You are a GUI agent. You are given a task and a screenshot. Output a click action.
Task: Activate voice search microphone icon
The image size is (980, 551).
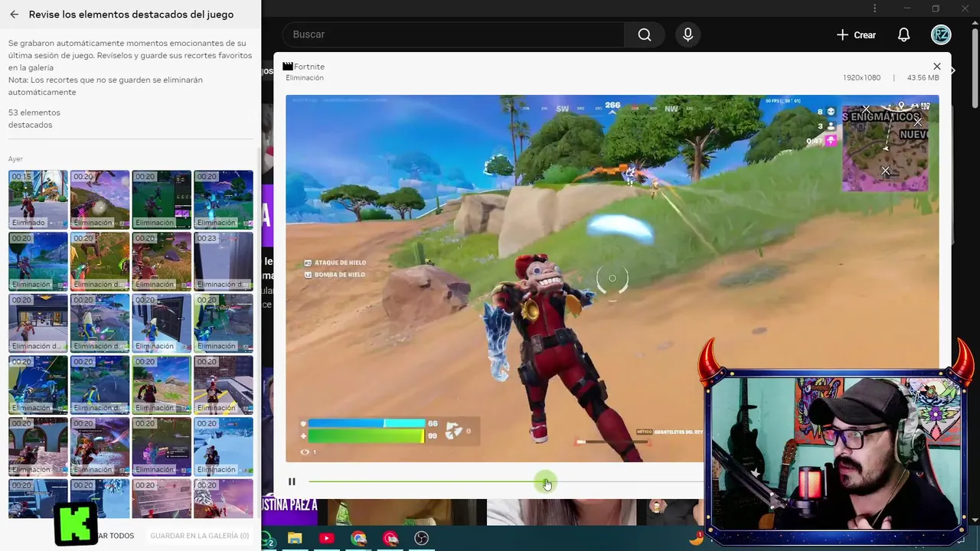click(x=688, y=34)
